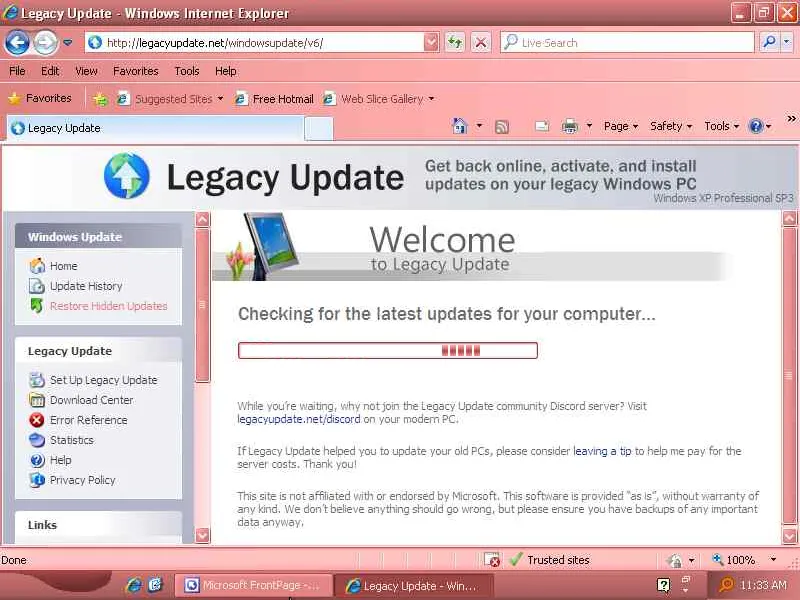The width and height of the screenshot is (800, 600).
Task: Click the blue Help question mark icon
Action: (x=756, y=126)
